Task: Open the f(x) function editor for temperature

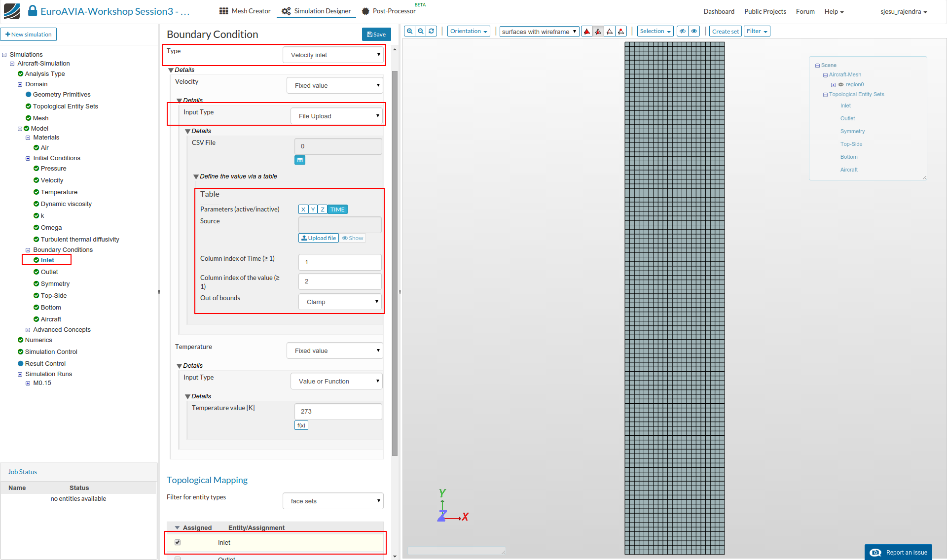Action: (x=301, y=425)
